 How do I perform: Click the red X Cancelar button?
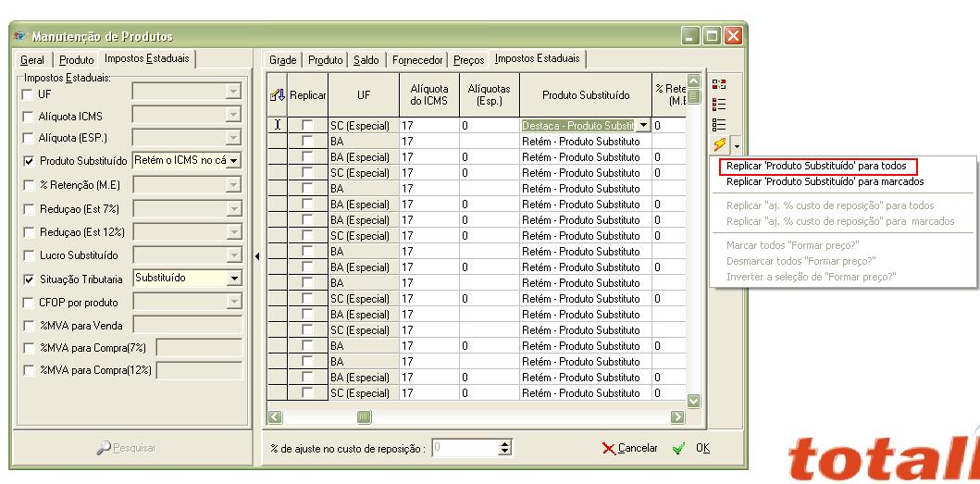point(630,448)
